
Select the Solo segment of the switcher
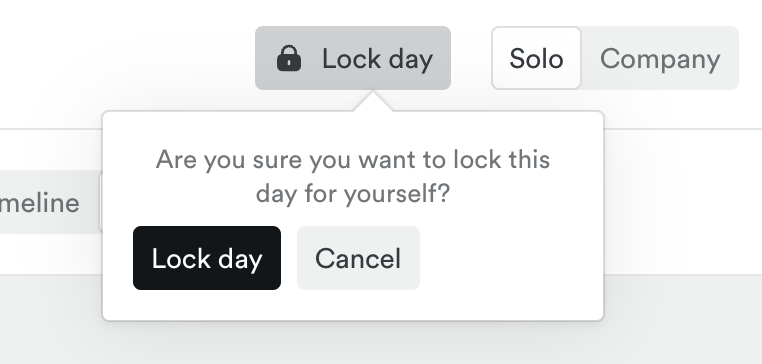[536, 58]
